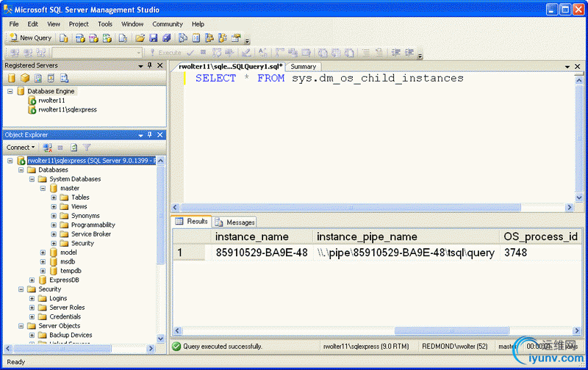Screen dimensions: 588x370
Task: Open the Community menu
Action: (168, 24)
